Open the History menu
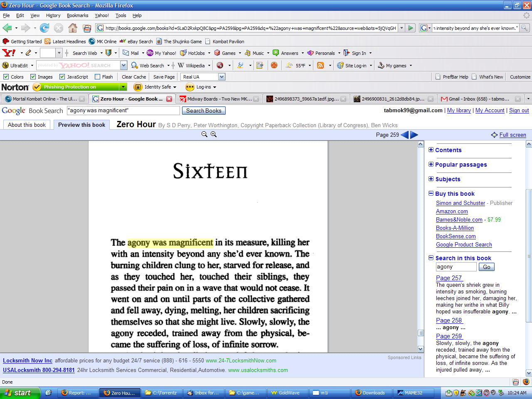The image size is (532, 399). (53, 15)
